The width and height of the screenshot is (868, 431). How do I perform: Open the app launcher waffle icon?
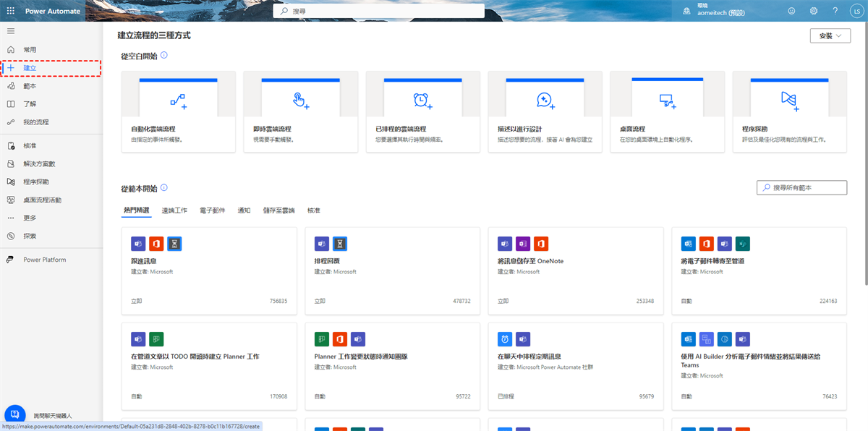click(10, 11)
